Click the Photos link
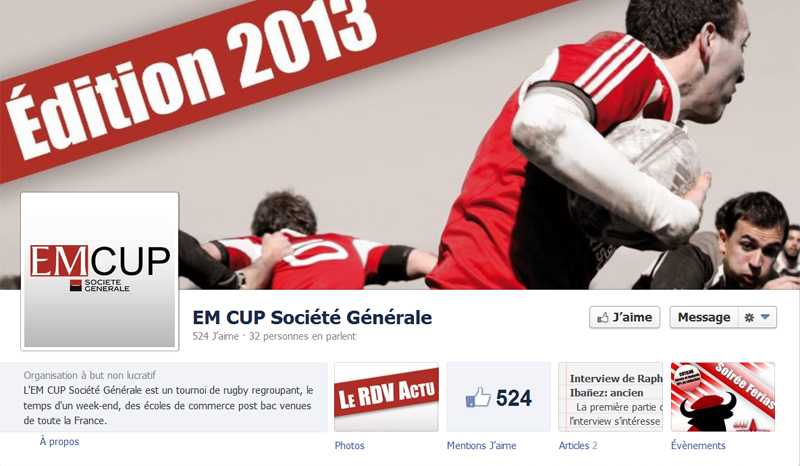 tap(349, 446)
